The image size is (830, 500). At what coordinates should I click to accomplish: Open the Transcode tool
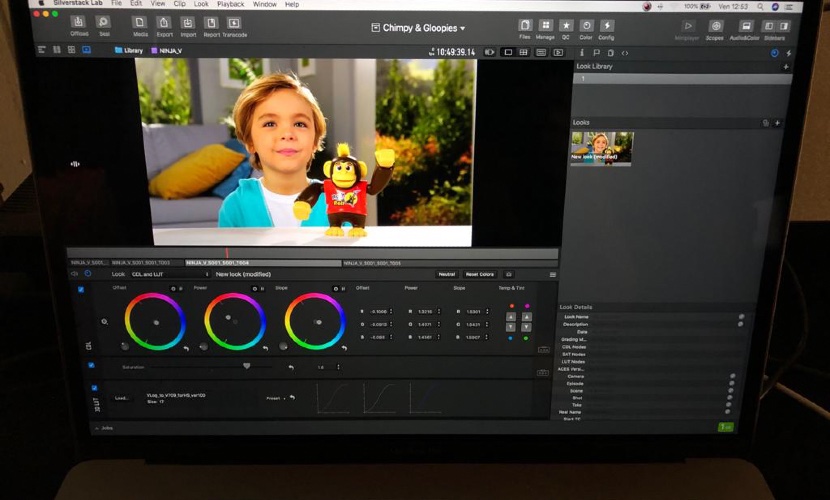(x=236, y=24)
